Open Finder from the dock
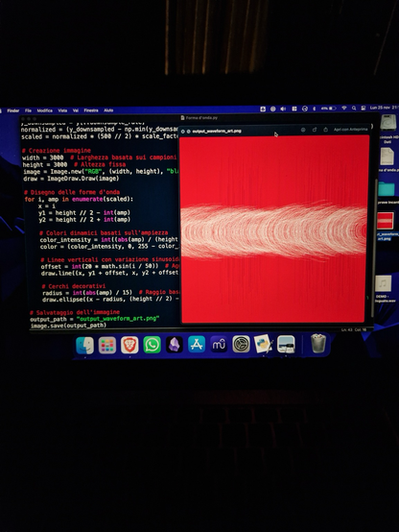The image size is (399, 532). point(84,345)
